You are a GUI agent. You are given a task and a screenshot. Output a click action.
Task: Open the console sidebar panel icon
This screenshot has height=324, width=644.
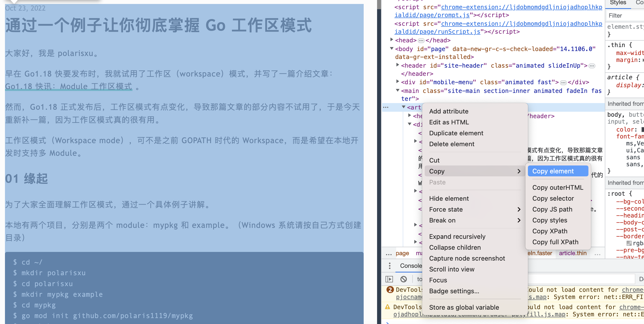click(x=389, y=279)
